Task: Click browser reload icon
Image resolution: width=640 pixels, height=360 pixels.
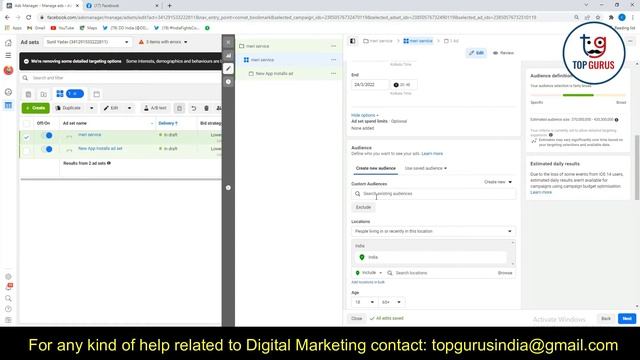Action: click(x=29, y=18)
